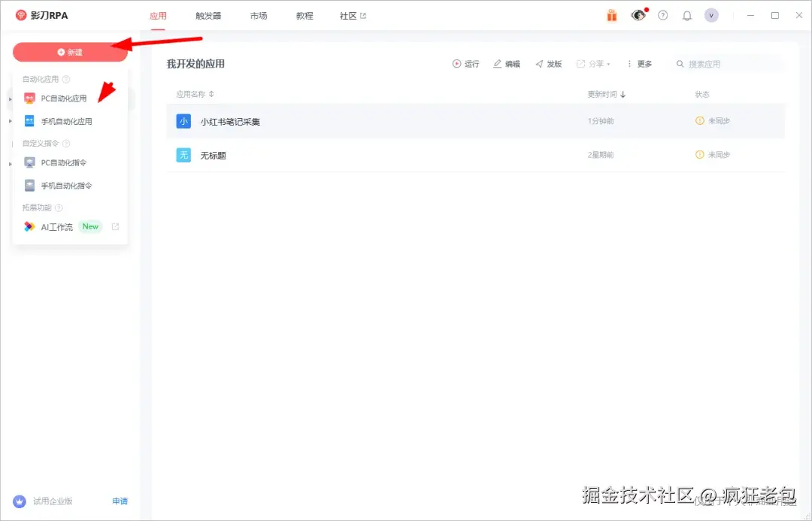812x521 pixels.
Task: Open the 分享 share dropdown
Action: click(594, 64)
